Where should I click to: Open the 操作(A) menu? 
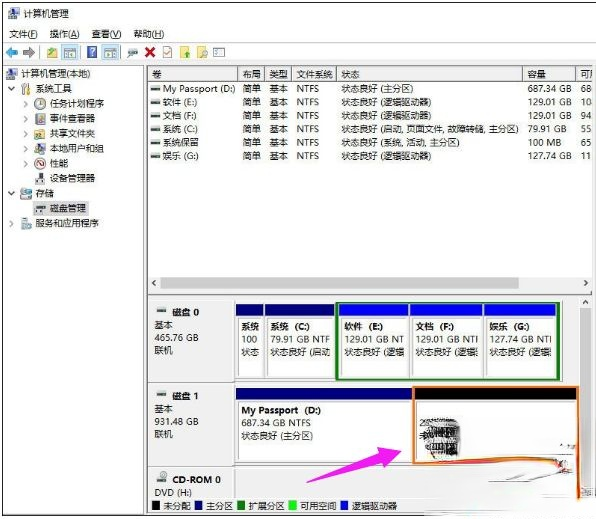coord(64,34)
